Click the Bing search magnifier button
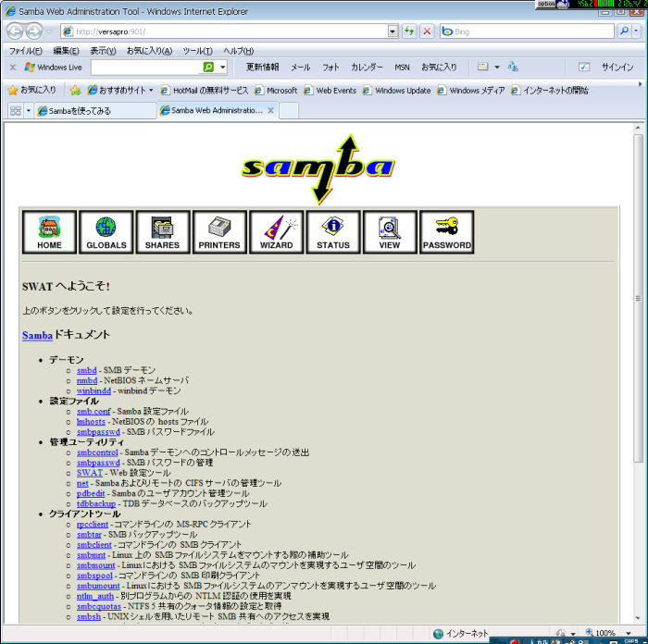Screen dimensions: 648x644 624,31
